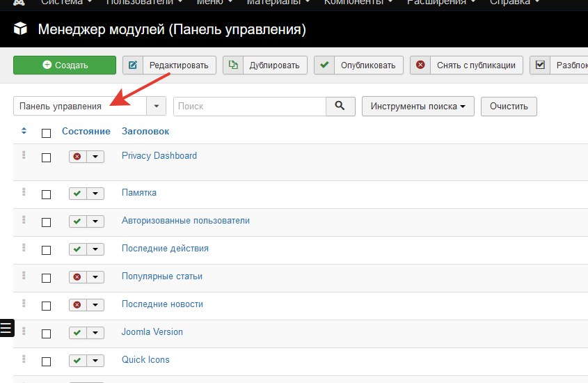
Task: Open the Памятка module
Action: click(x=138, y=192)
